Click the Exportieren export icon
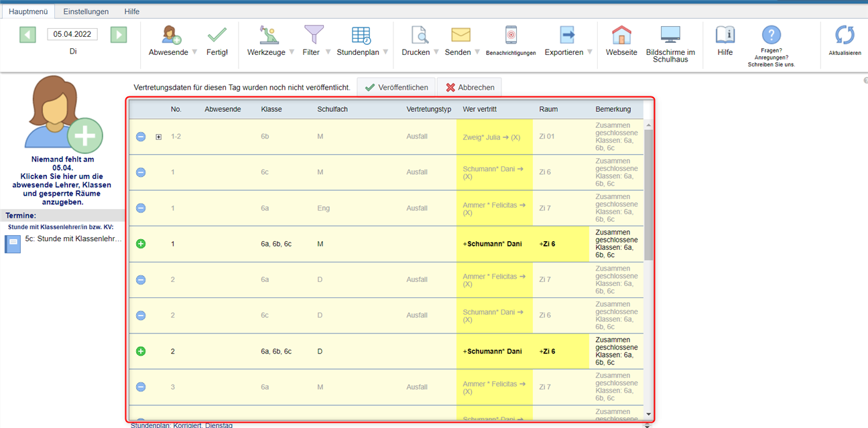This screenshot has width=868, height=428. 568,35
